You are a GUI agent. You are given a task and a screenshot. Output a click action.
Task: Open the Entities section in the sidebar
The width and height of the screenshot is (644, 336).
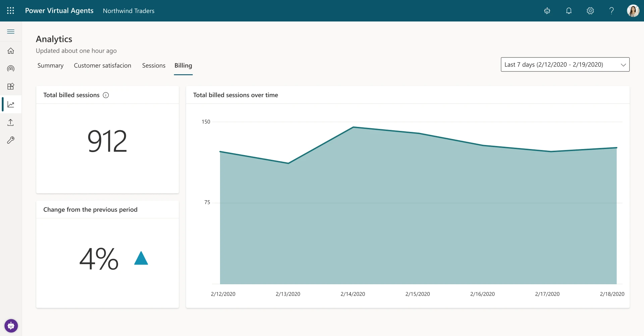tap(10, 86)
